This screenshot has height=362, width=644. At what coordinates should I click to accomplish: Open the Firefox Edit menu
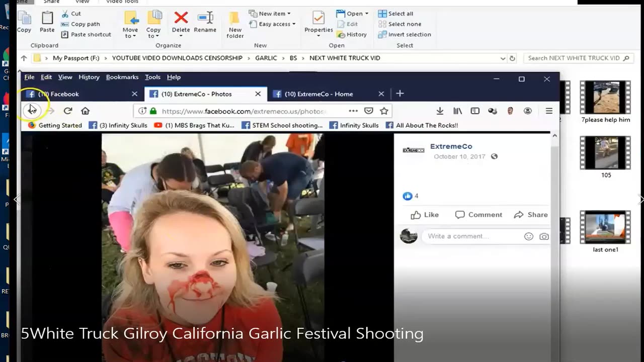(x=46, y=77)
